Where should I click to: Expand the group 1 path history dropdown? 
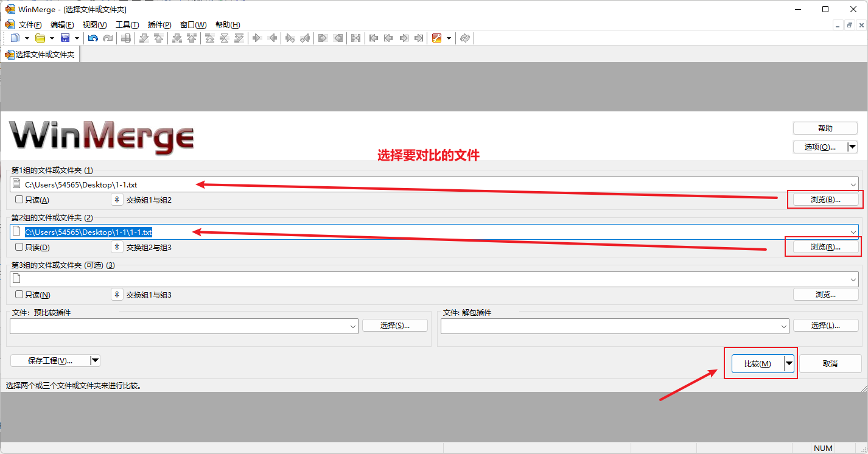(853, 184)
